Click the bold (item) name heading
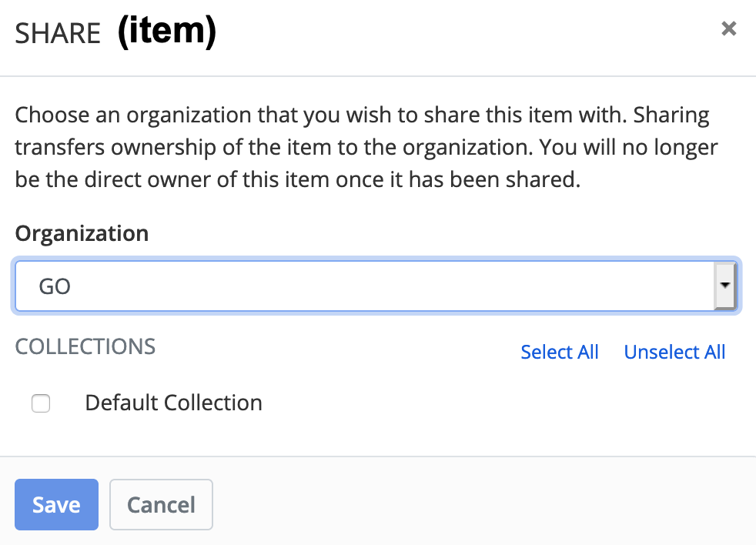Viewport: 756px width, 545px height. click(x=166, y=32)
